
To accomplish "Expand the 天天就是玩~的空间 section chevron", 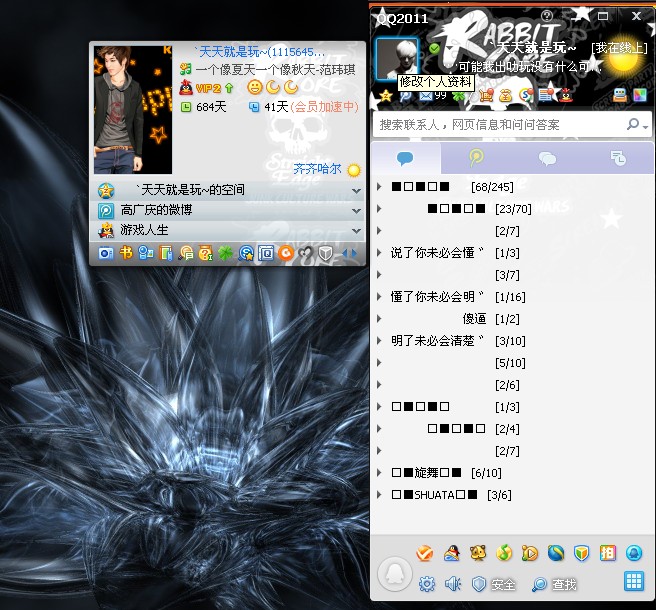I will point(356,190).
